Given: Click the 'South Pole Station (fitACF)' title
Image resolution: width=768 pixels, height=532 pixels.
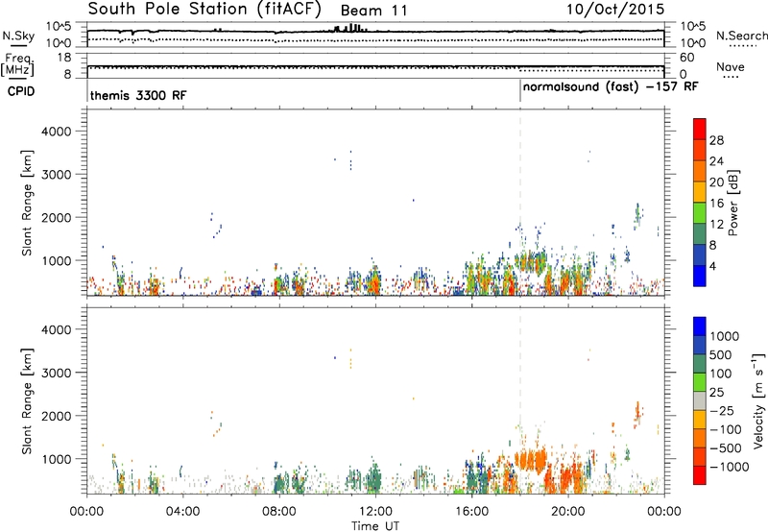Looking at the screenshot, I should (x=204, y=10).
